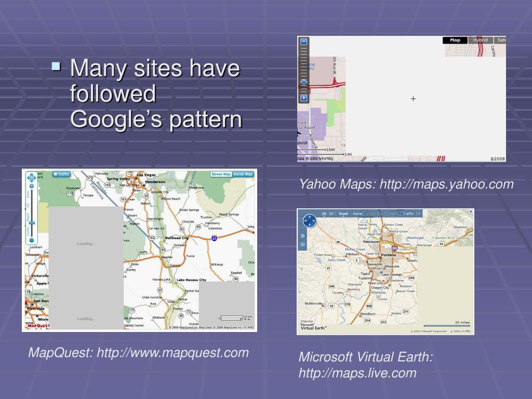Click the Virtual Earth zoom-in magnifier
The height and width of the screenshot is (399, 532).
click(303, 236)
